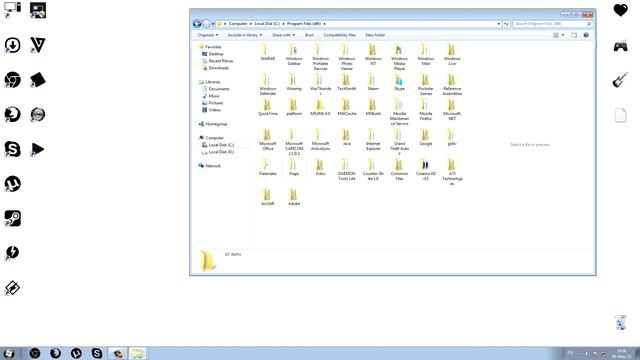Open Chrome from the taskbar

click(35, 353)
